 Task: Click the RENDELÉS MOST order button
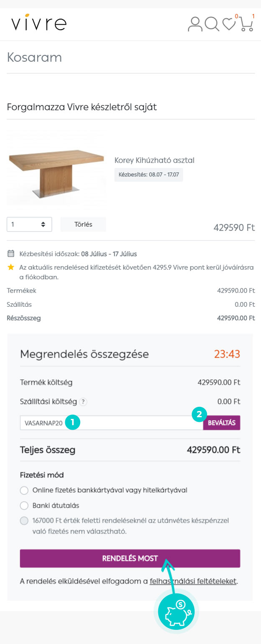[130, 559]
